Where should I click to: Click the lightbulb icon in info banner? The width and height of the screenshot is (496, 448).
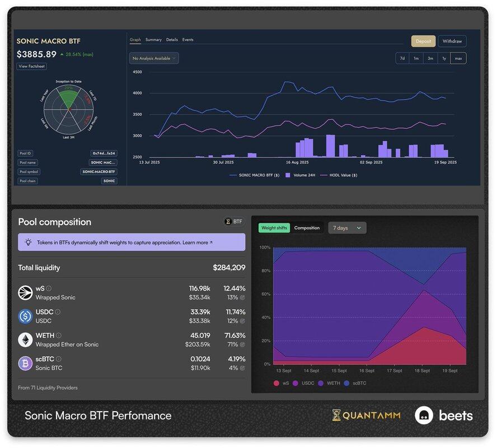click(x=28, y=242)
